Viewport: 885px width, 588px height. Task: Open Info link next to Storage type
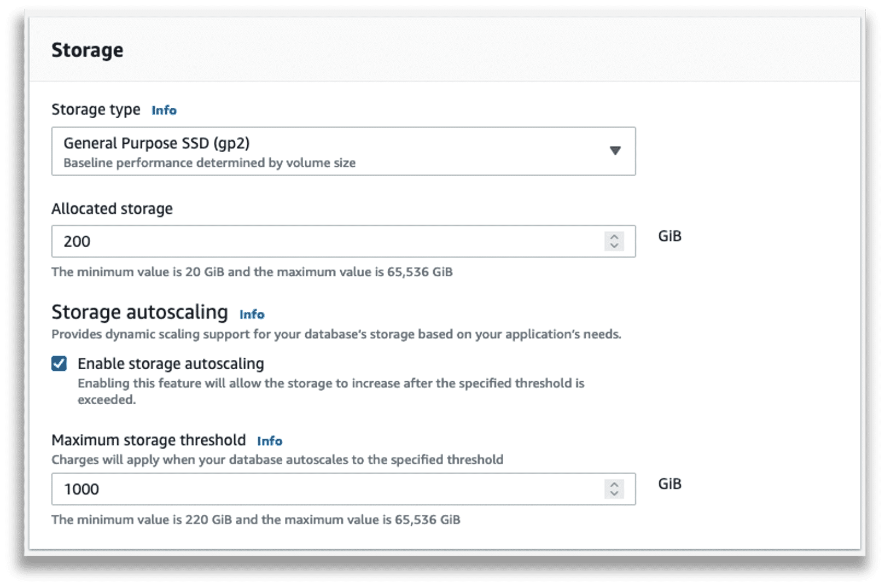[x=164, y=110]
